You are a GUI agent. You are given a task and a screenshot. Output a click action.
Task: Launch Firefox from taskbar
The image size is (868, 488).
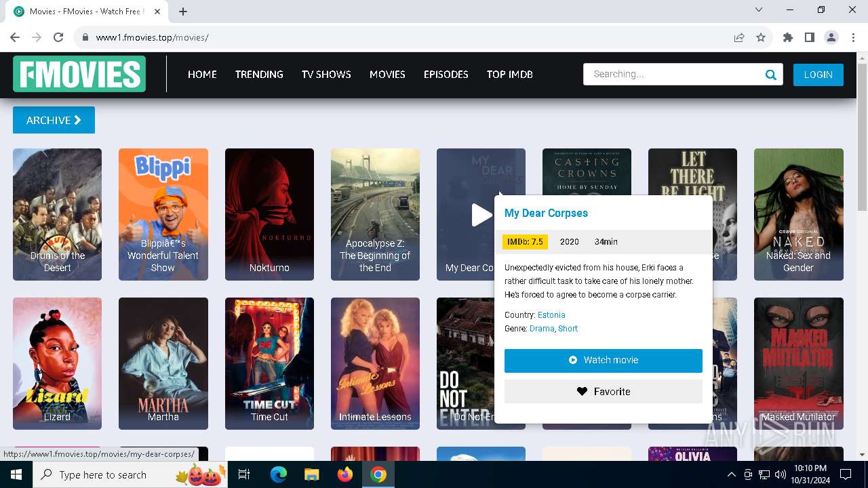pos(344,474)
